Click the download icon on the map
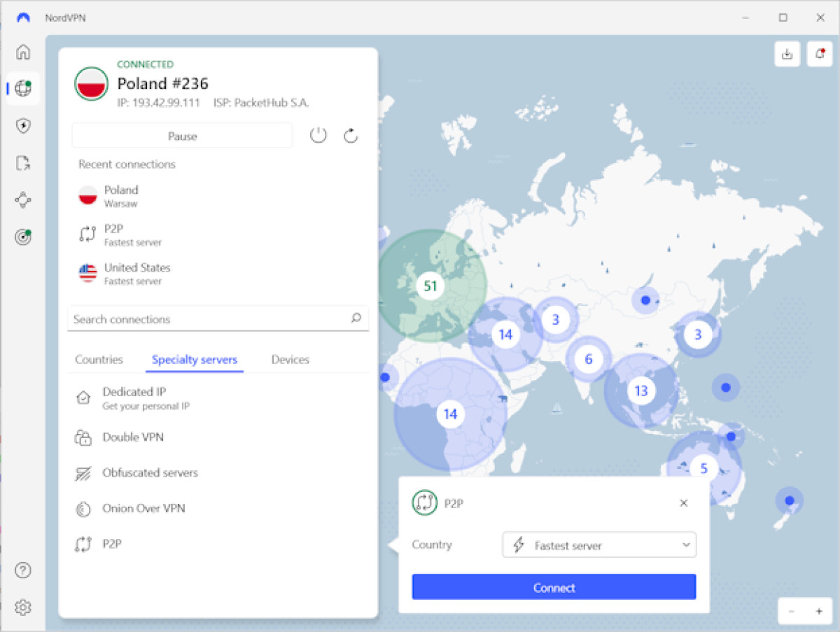The image size is (840, 632). [x=787, y=54]
